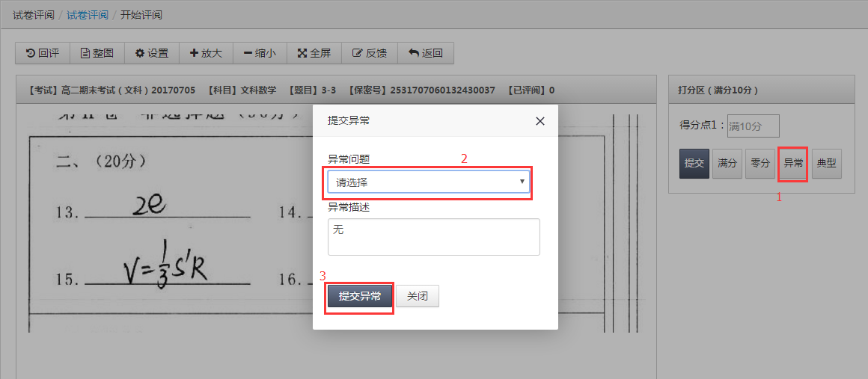
Task: Mark the paper as 异常
Action: (x=793, y=163)
